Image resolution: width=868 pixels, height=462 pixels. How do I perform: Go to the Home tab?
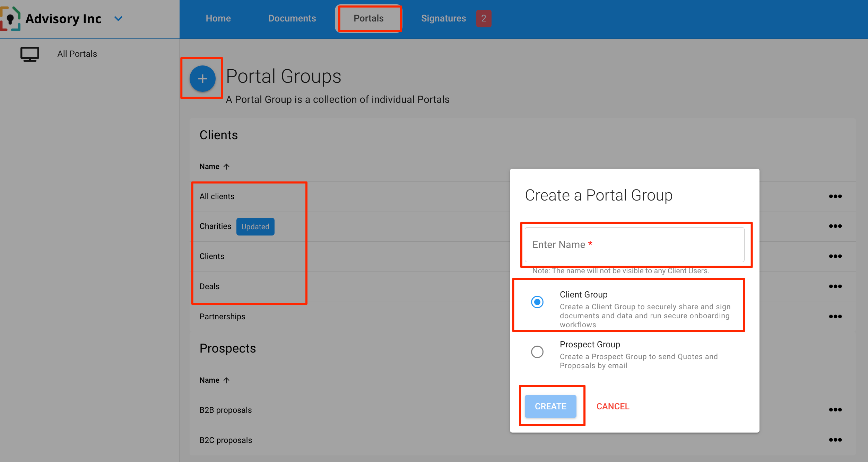(x=218, y=18)
